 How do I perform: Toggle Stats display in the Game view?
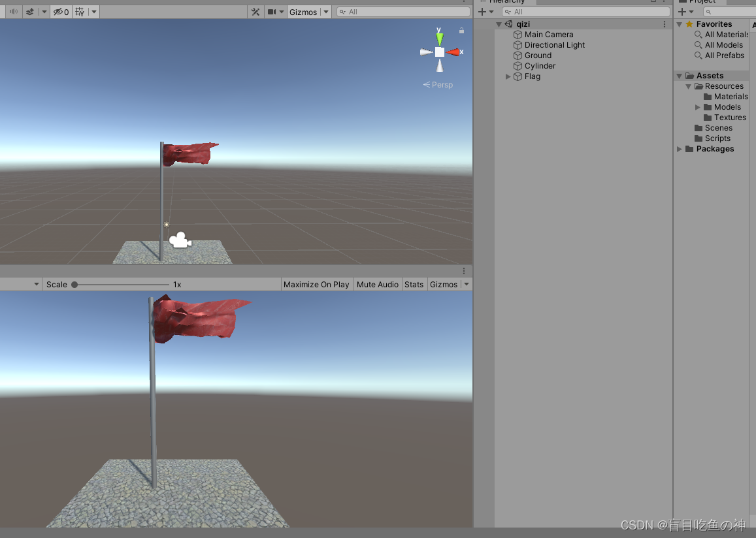point(414,284)
